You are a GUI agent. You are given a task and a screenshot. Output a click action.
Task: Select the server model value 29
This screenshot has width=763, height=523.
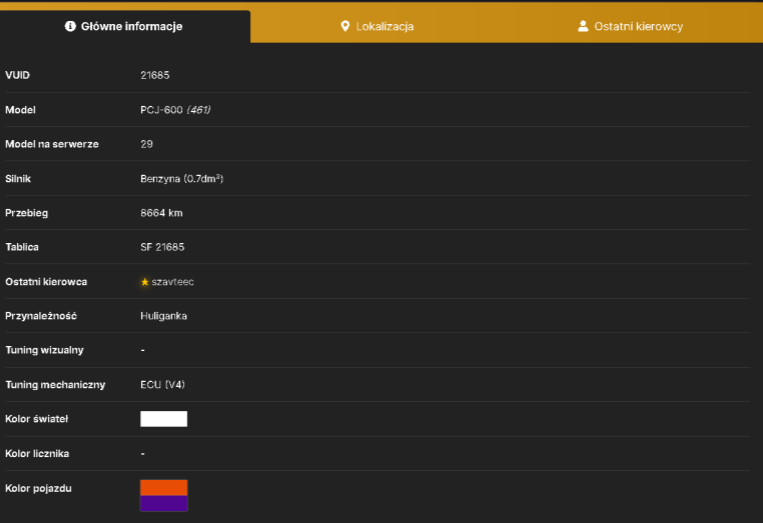point(146,144)
